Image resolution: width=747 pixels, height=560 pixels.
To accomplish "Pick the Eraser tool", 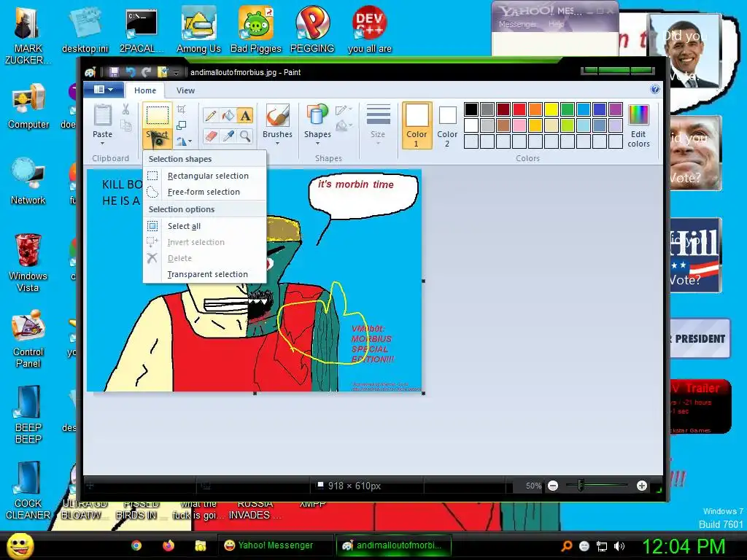I will [211, 136].
